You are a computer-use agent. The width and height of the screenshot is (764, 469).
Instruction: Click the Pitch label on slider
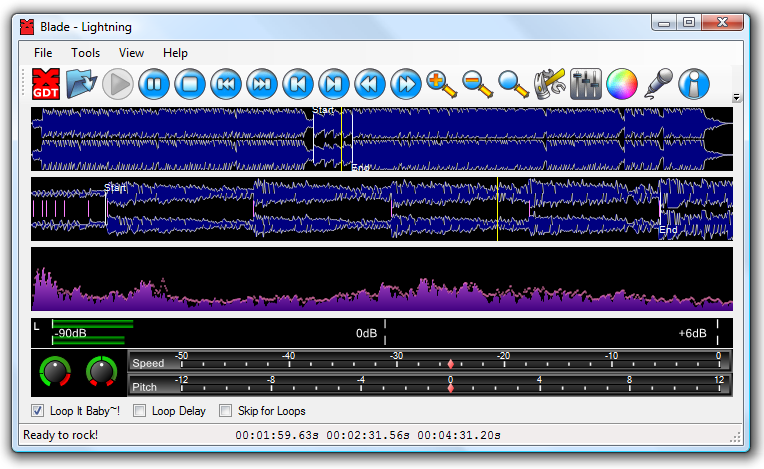pyautogui.click(x=144, y=387)
